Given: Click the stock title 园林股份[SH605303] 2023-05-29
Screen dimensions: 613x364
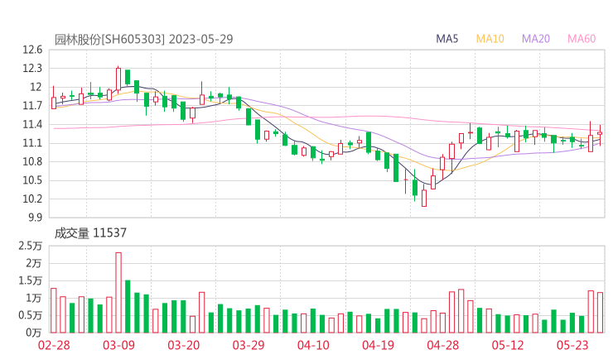Looking at the screenshot, I should (143, 40).
